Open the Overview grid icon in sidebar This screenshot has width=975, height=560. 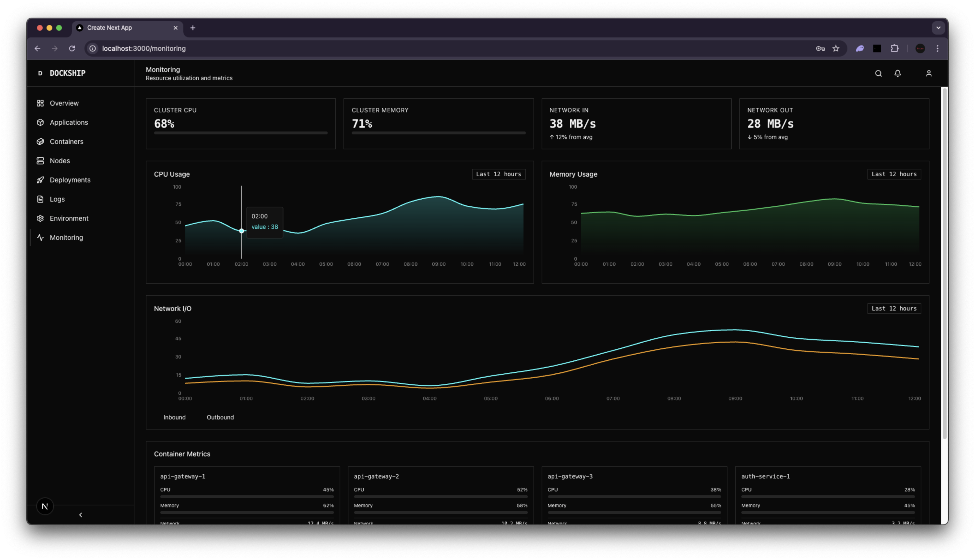tap(40, 103)
